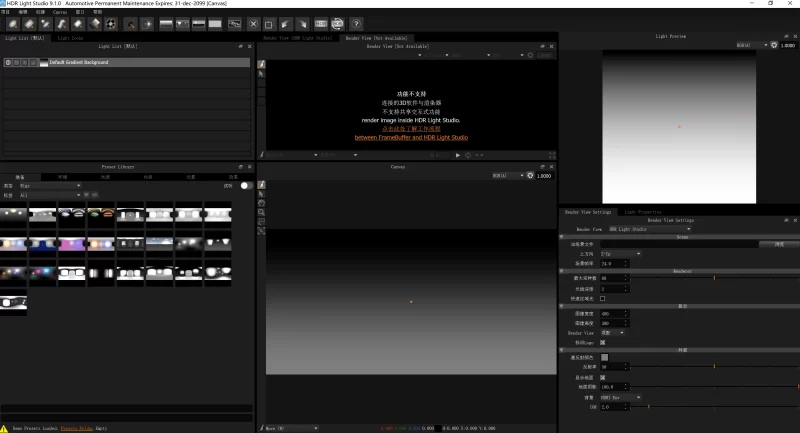Screen dimensions: 800x433
Task: Switch to the Light Looks tab
Action: click(70, 38)
